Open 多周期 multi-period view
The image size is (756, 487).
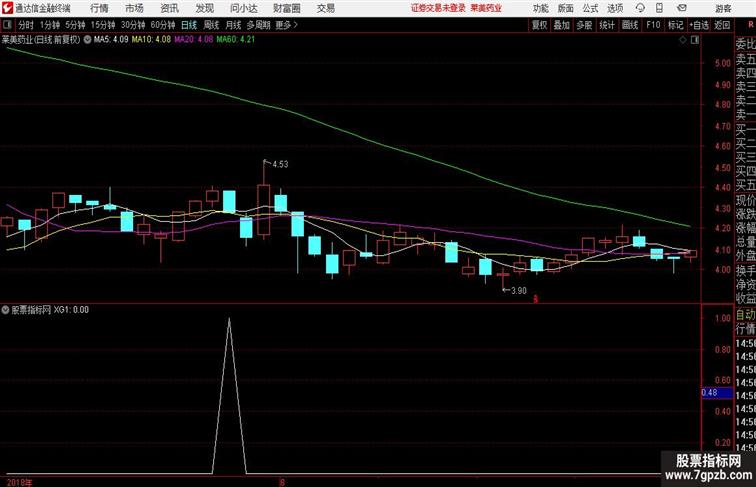(258, 25)
